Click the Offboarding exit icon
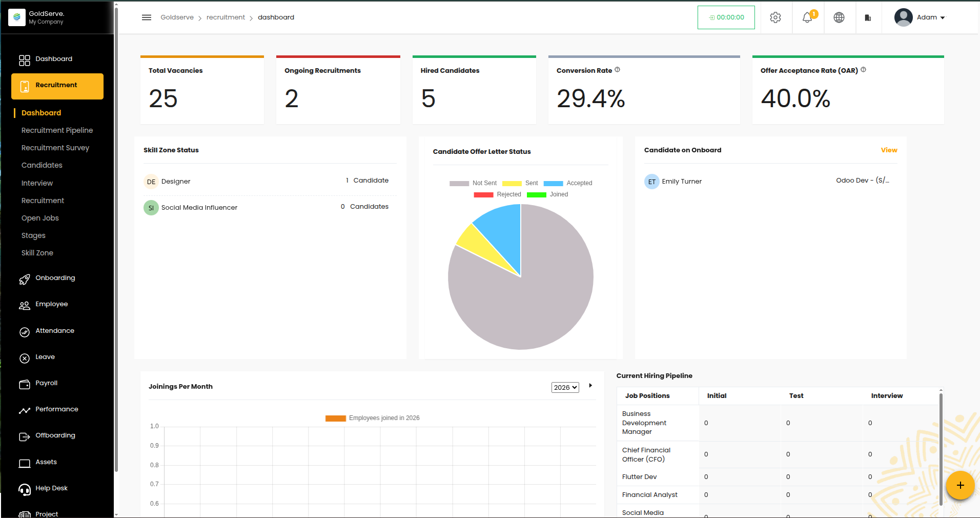The height and width of the screenshot is (518, 980). pos(25,437)
